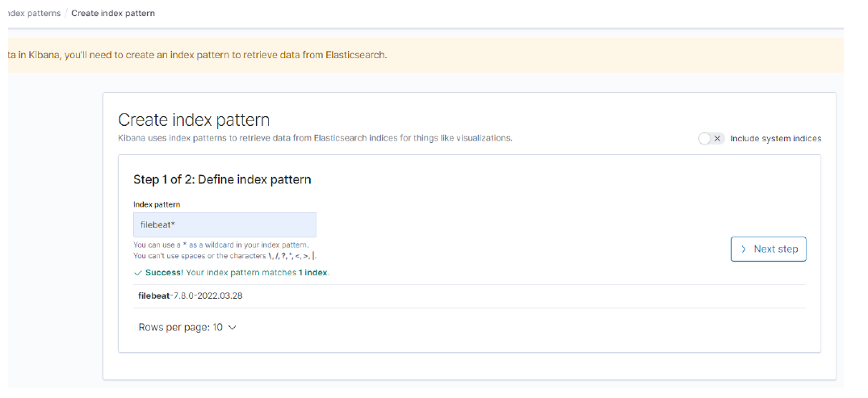Viewport: 868px width, 398px height.
Task: Click the Index pattern input field
Action: (224, 225)
